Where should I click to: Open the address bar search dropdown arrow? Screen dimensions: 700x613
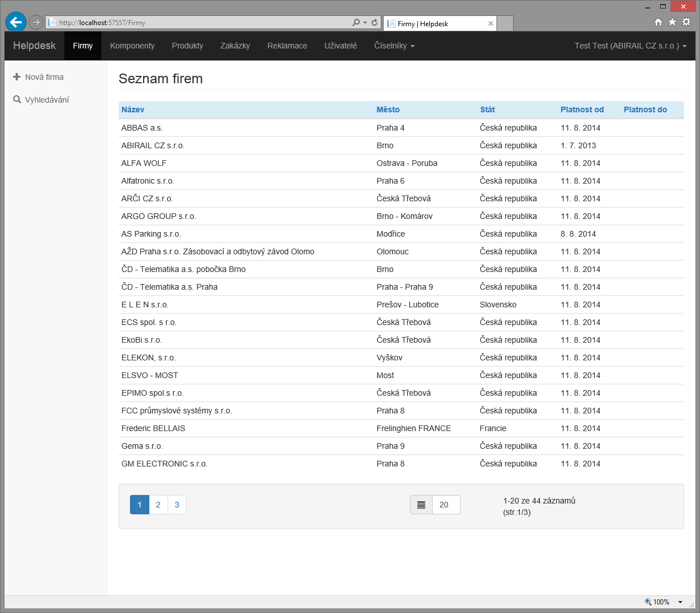point(365,23)
